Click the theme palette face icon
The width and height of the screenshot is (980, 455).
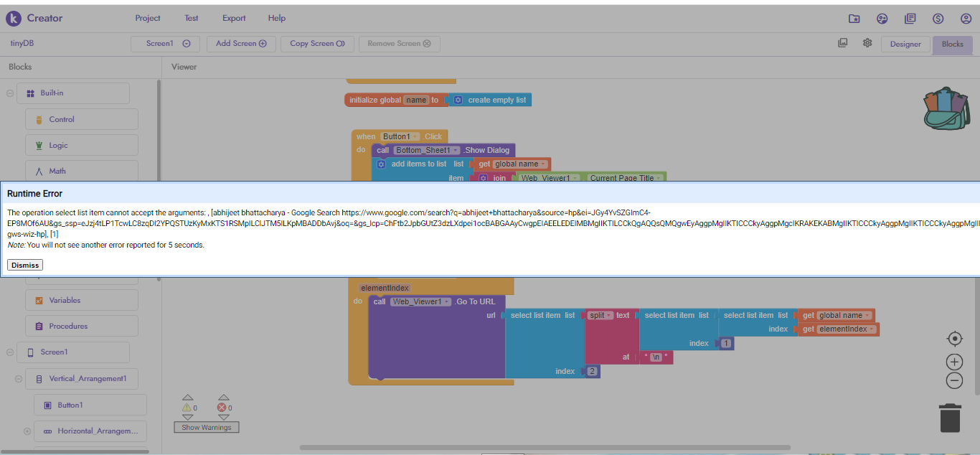[882, 19]
